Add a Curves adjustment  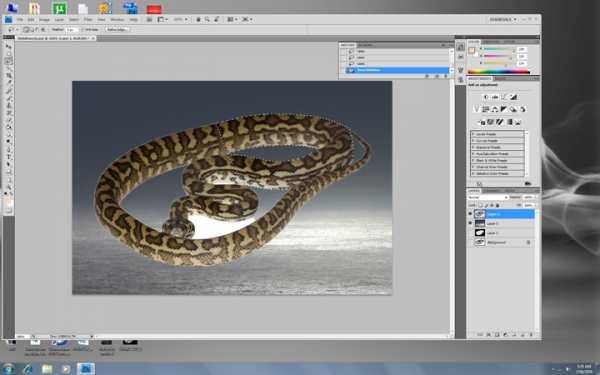click(504, 97)
